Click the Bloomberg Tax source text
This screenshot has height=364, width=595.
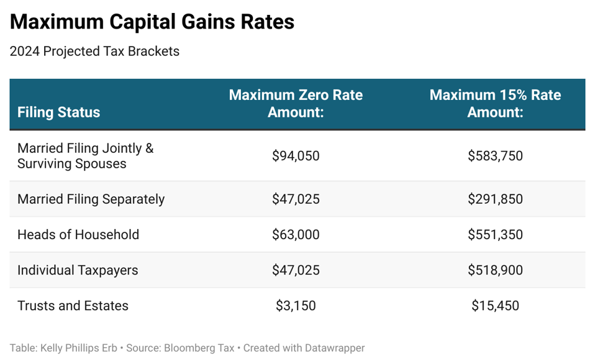click(199, 348)
